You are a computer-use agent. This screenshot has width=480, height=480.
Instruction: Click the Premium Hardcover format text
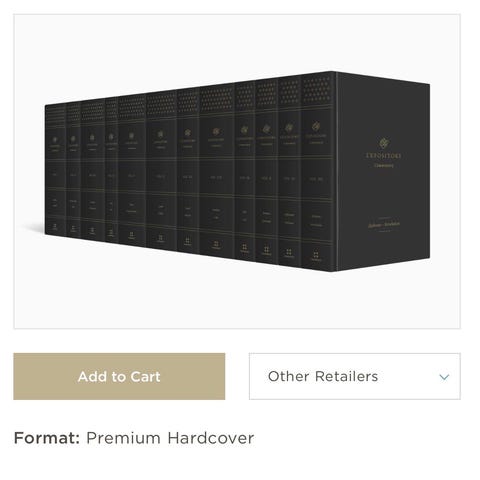(x=170, y=438)
